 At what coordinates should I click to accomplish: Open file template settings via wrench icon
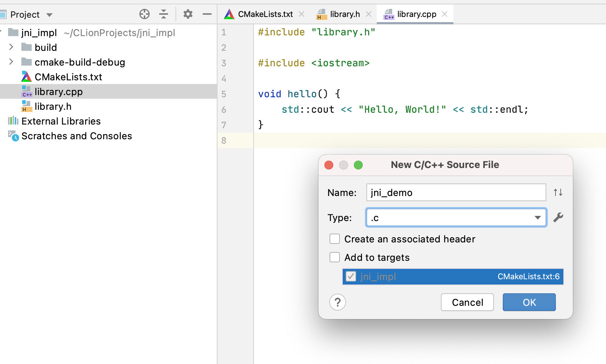559,218
